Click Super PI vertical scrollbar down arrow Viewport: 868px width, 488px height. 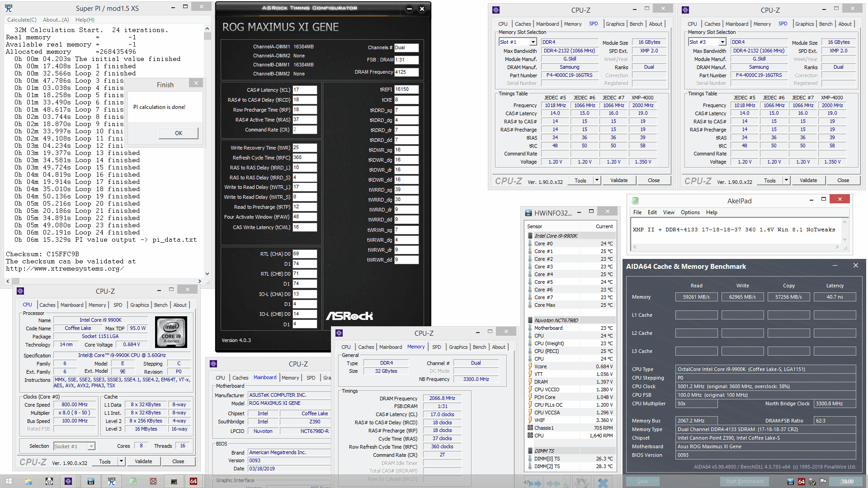click(x=207, y=273)
